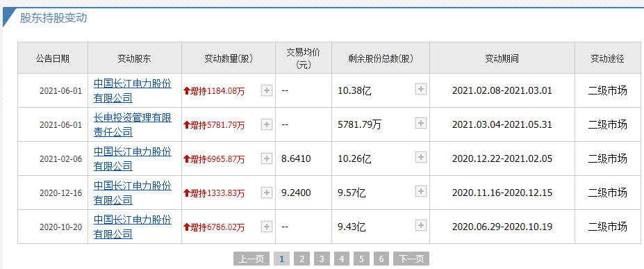This screenshot has width=644, height=269.
Task: Click the 剩余股份总数(股) column header
Action: pos(380,58)
